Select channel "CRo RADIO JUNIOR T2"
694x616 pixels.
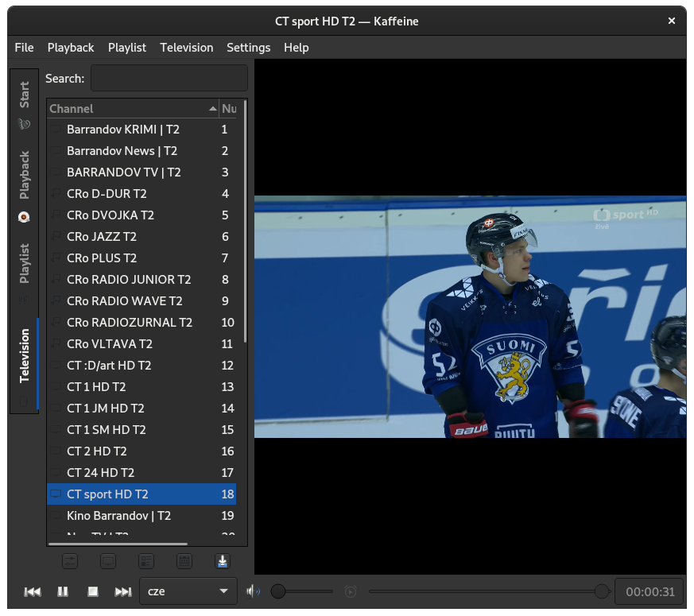pos(142,280)
